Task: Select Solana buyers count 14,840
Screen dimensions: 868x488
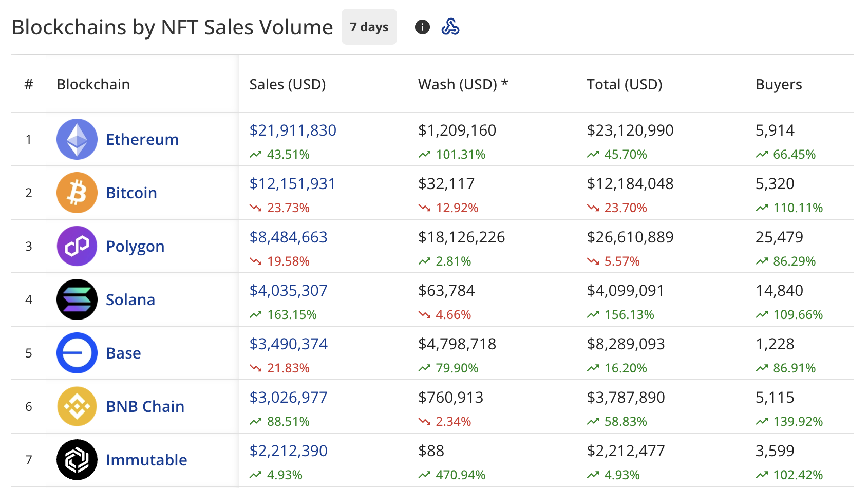Action: [779, 291]
